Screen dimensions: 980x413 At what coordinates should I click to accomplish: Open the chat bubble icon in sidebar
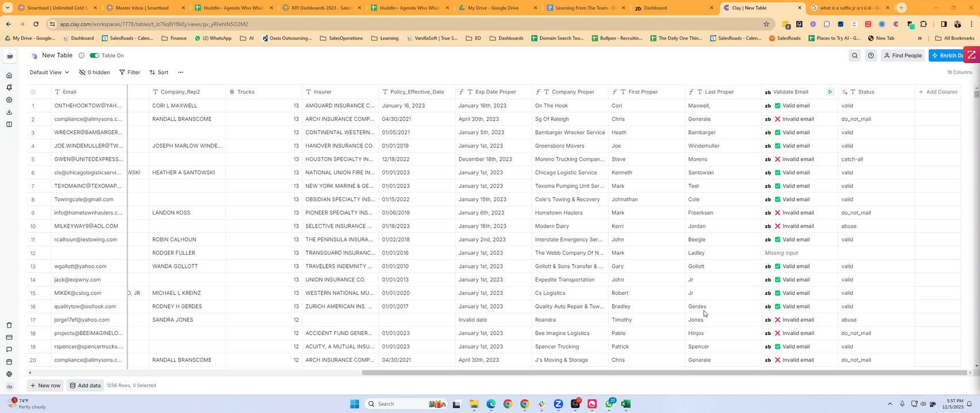tap(9, 349)
